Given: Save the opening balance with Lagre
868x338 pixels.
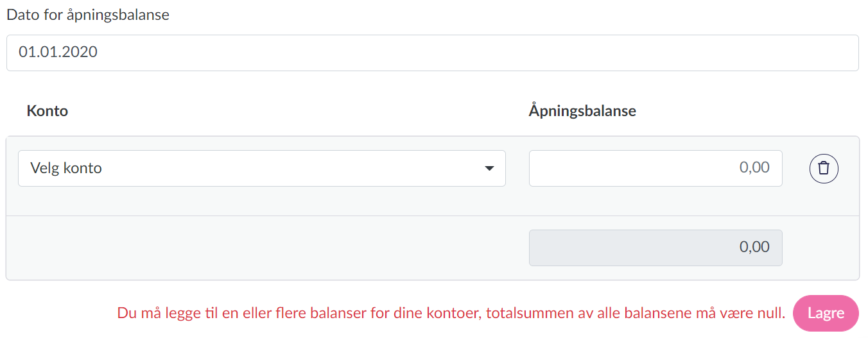Looking at the screenshot, I should click(x=825, y=314).
